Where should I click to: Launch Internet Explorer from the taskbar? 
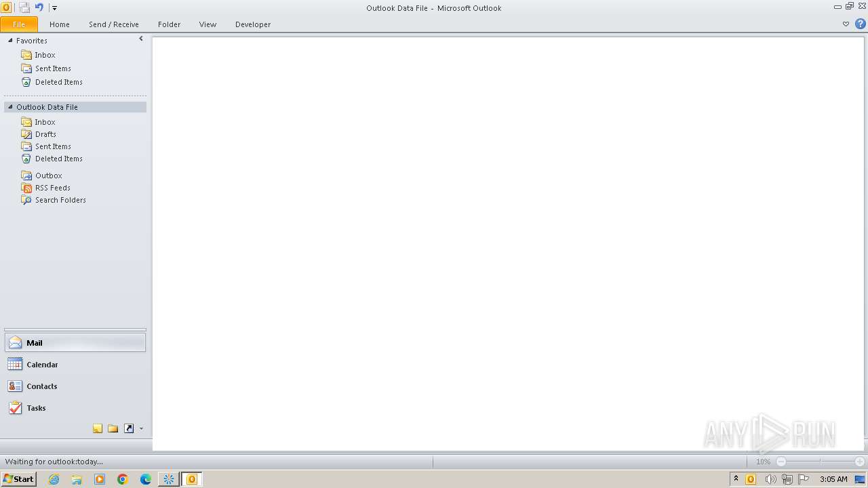(x=54, y=479)
